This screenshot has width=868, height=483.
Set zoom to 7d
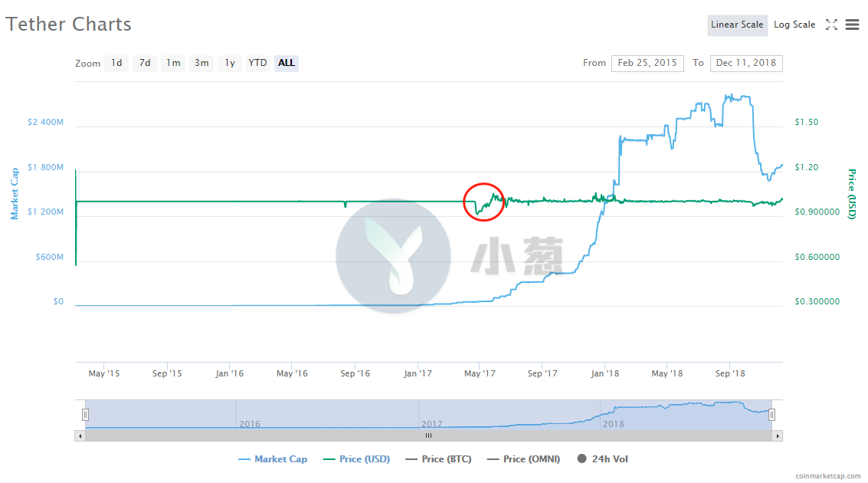[x=145, y=63]
